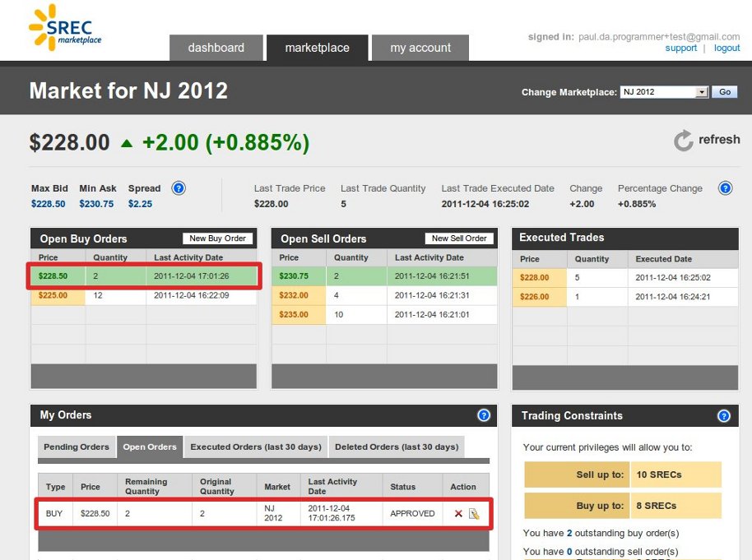Screen dimensions: 752x560
Task: Go to the my account section
Action: (420, 48)
